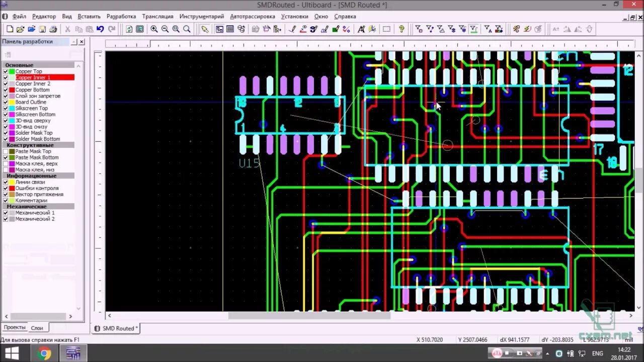Click the dashed rectangle selection area icon
This screenshot has width=644, height=362.
click(386, 29)
